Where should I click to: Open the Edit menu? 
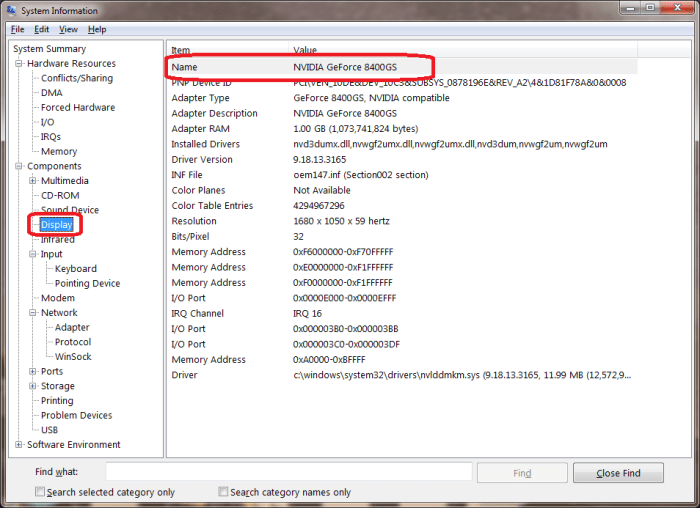click(x=42, y=29)
